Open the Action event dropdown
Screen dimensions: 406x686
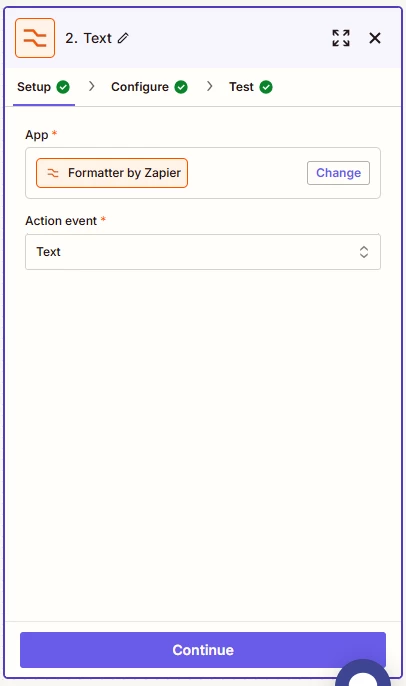203,252
